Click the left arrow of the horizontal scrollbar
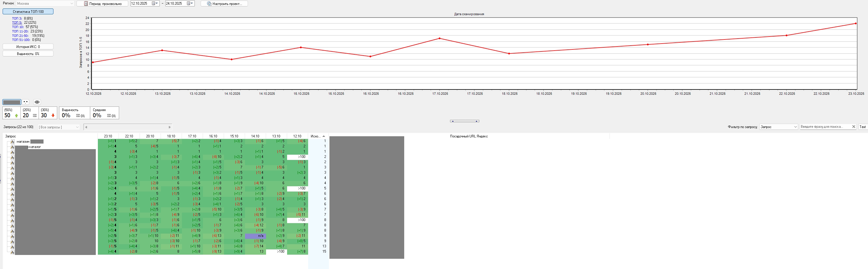The width and height of the screenshot is (868, 269). pyautogui.click(x=86, y=127)
